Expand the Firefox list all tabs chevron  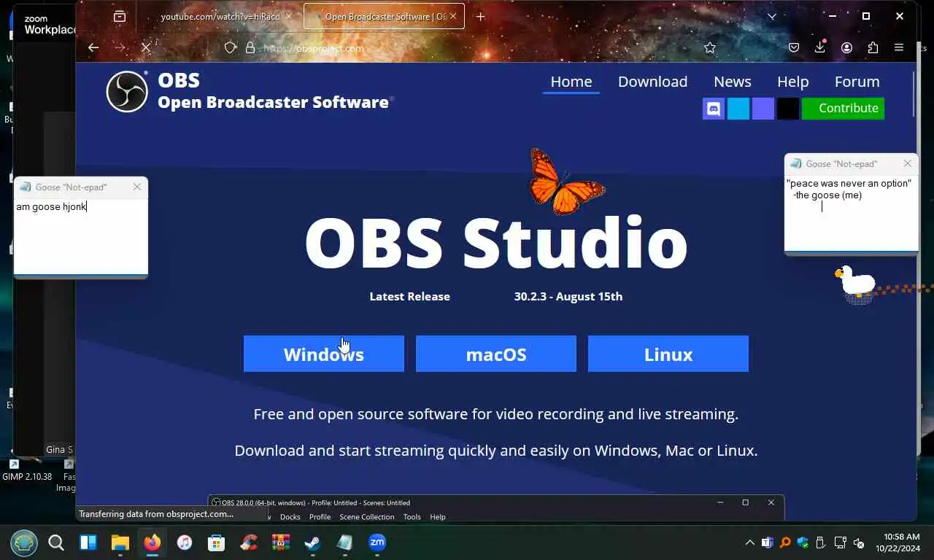coord(772,16)
